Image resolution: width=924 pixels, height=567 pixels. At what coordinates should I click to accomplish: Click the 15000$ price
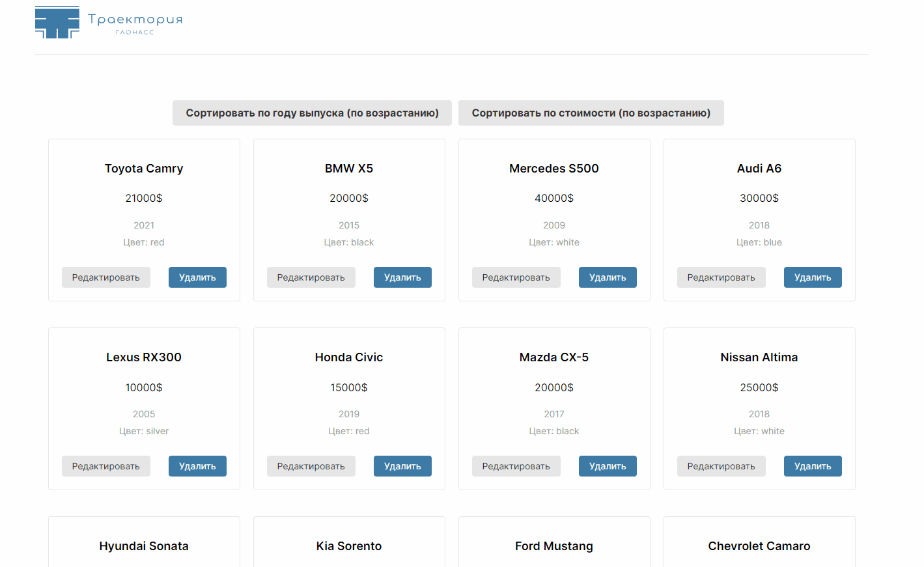pyautogui.click(x=349, y=387)
